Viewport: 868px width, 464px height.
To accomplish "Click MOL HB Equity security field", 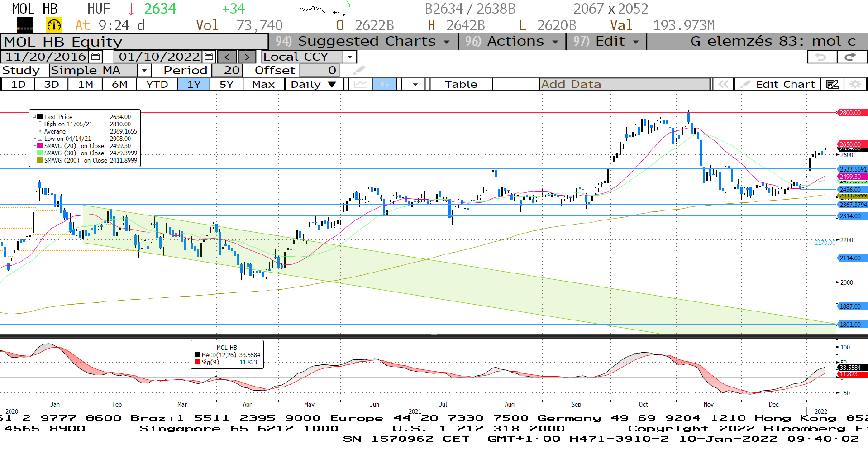I will click(134, 42).
